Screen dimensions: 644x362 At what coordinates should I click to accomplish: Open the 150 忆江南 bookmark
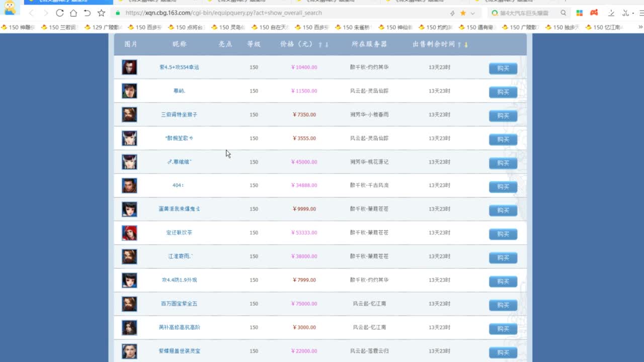click(604, 27)
